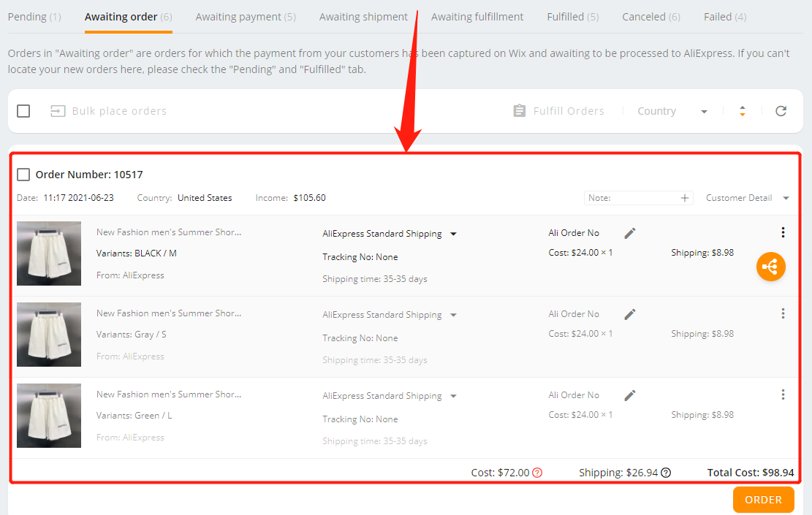This screenshot has width=812, height=515.
Task: Open the Canceled tab
Action: (651, 17)
